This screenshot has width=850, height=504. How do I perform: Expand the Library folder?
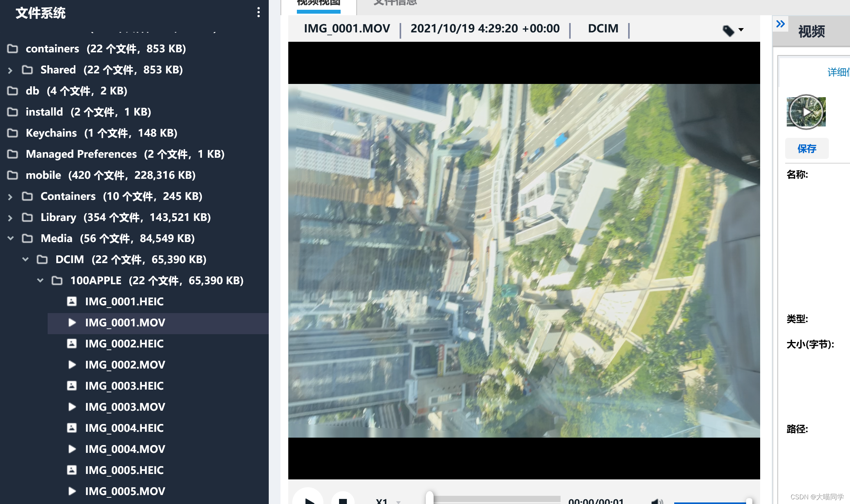[x=10, y=218]
